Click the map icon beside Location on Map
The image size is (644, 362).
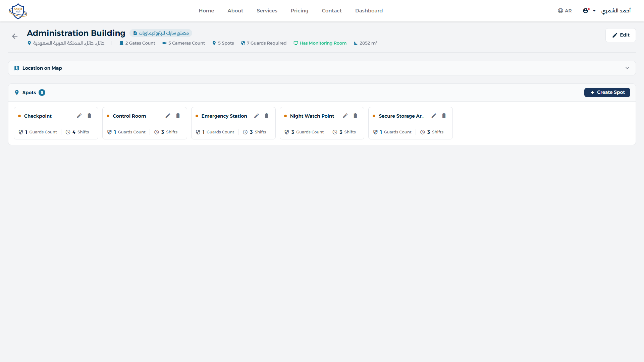tap(16, 68)
